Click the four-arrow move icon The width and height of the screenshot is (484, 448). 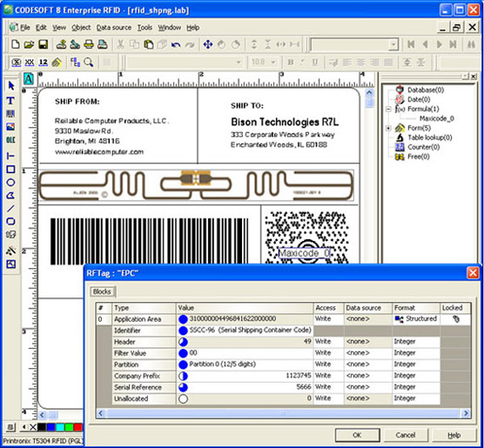coord(208,44)
